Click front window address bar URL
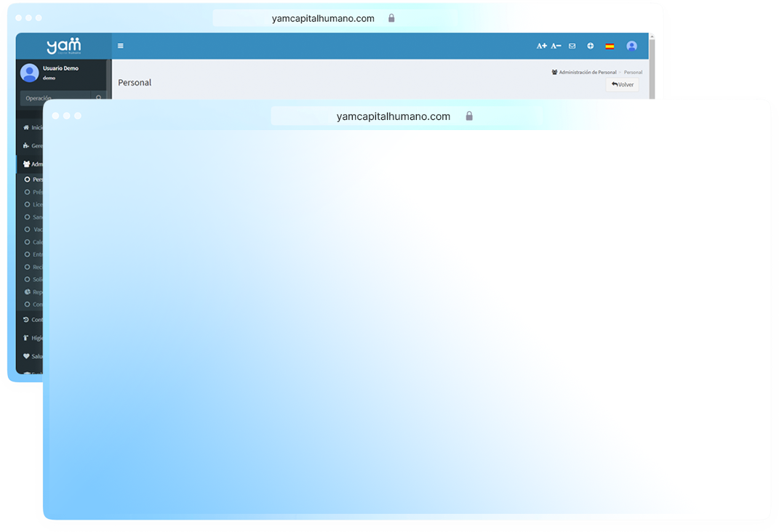Image resolution: width=779 pixels, height=532 pixels. click(393, 116)
